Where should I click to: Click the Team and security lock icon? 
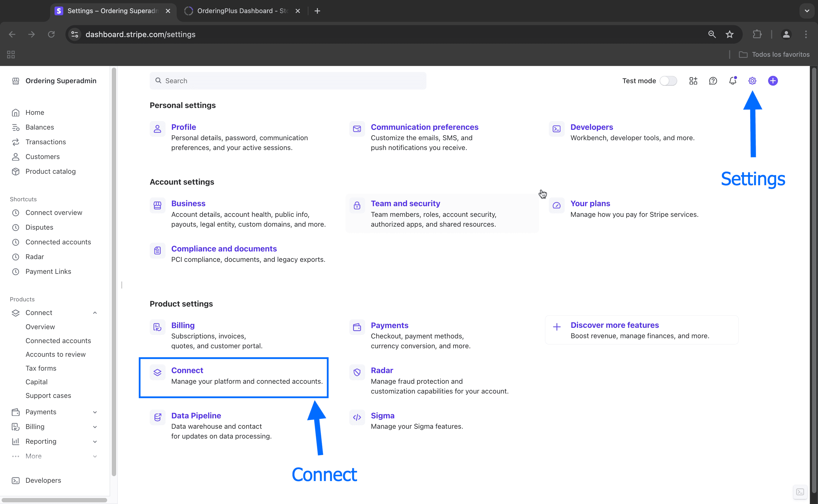pyautogui.click(x=357, y=205)
